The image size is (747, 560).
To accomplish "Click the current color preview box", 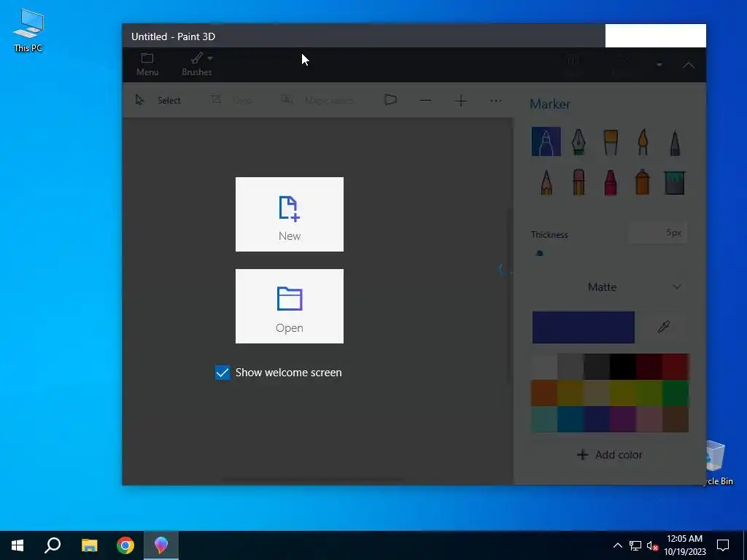I will (583, 327).
